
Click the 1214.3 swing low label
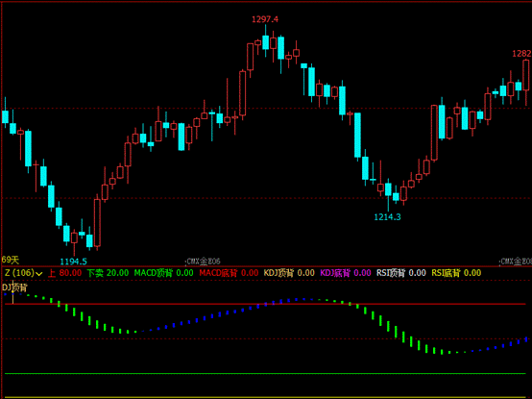tap(387, 217)
